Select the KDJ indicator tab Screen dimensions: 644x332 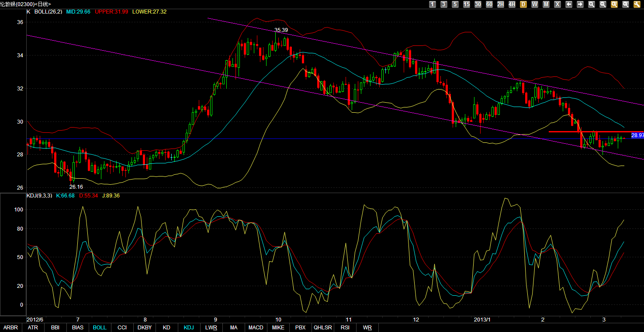point(189,328)
